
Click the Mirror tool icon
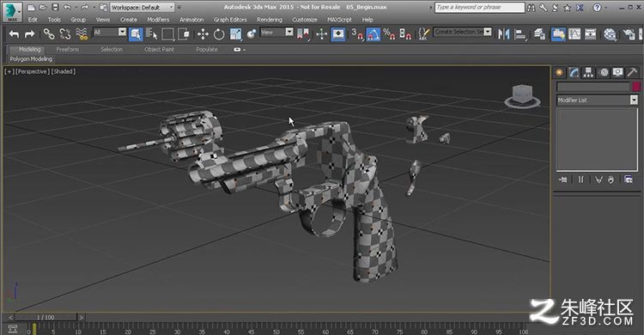pos(503,34)
